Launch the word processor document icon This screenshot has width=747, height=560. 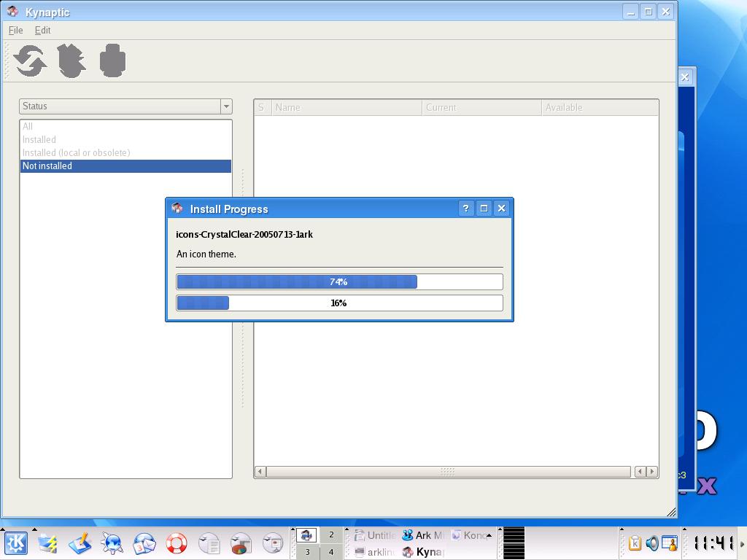click(x=209, y=543)
